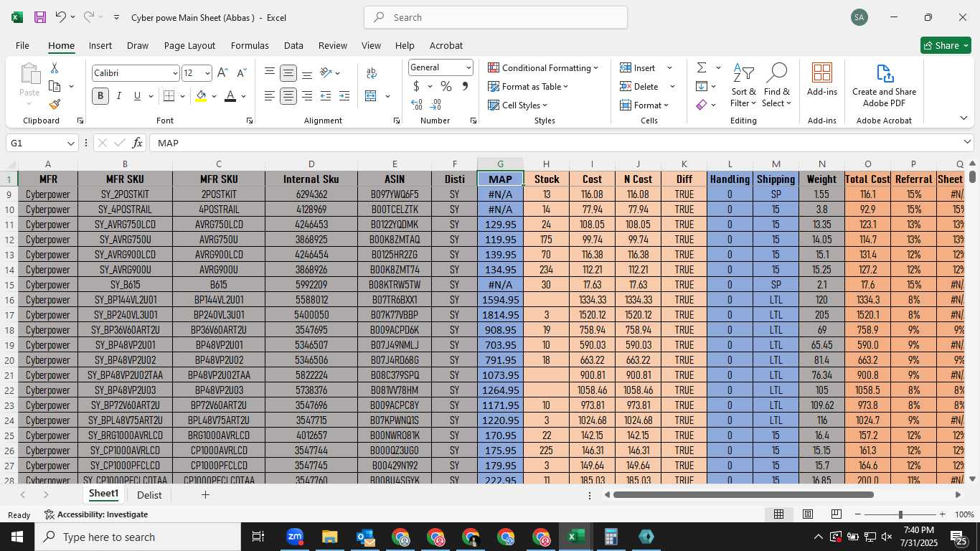Click the Format Painter brush icon
The height and width of the screenshot is (551, 980).
click(x=55, y=104)
